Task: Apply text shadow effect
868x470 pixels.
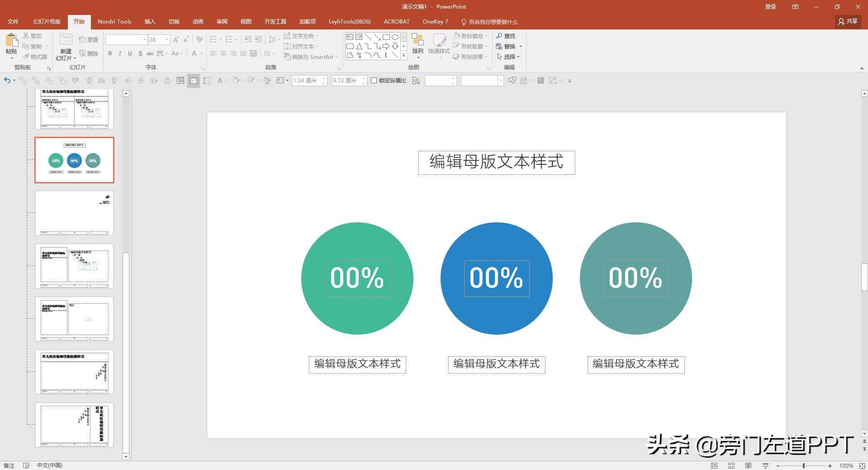Action: point(140,53)
